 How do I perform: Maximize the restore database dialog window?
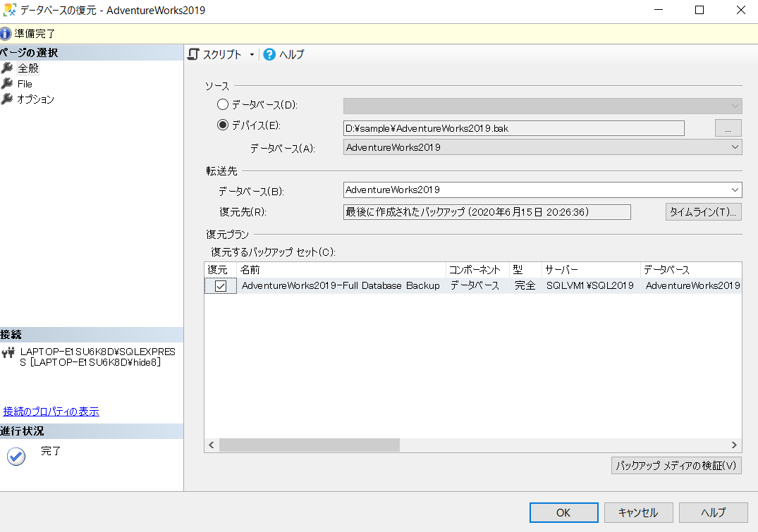pyautogui.click(x=699, y=10)
